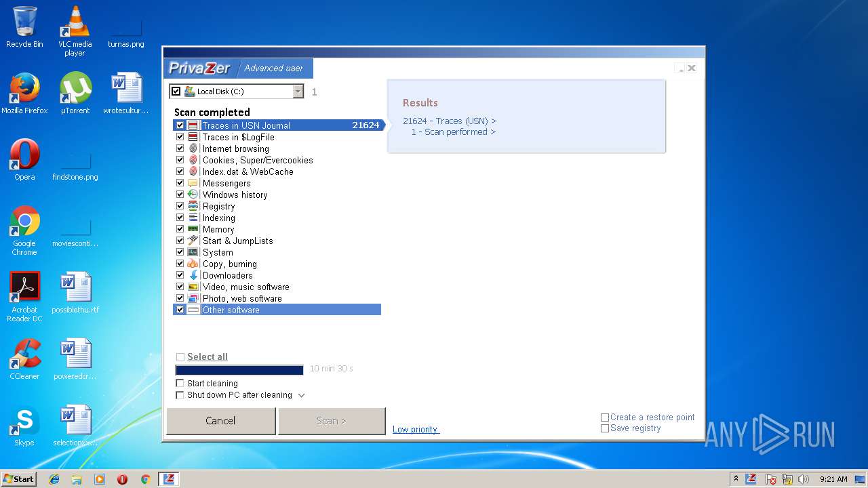Open 21624 - Traces (USN) > result
This screenshot has height=488, width=868.
click(x=450, y=121)
